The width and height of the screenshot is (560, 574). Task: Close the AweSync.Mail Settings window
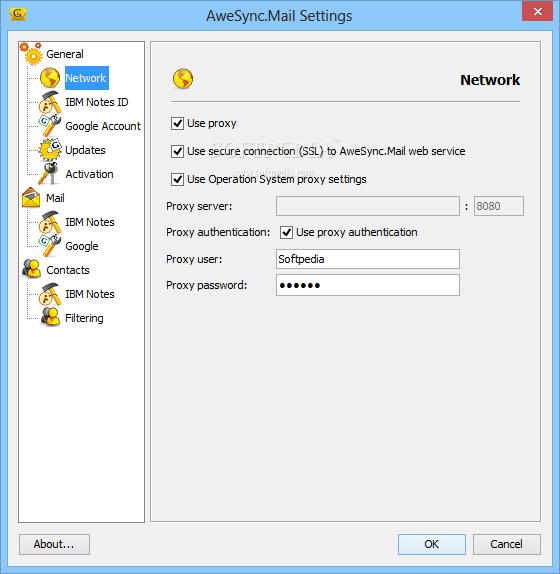pyautogui.click(x=537, y=11)
